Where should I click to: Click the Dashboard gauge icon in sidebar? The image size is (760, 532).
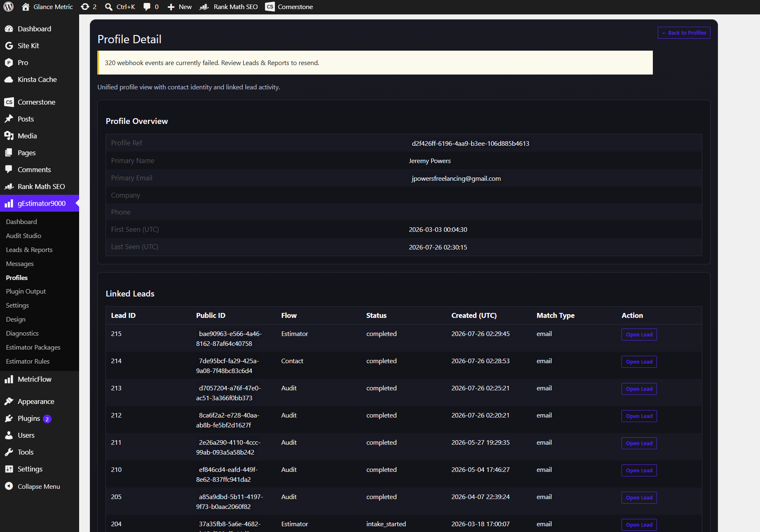(9, 29)
